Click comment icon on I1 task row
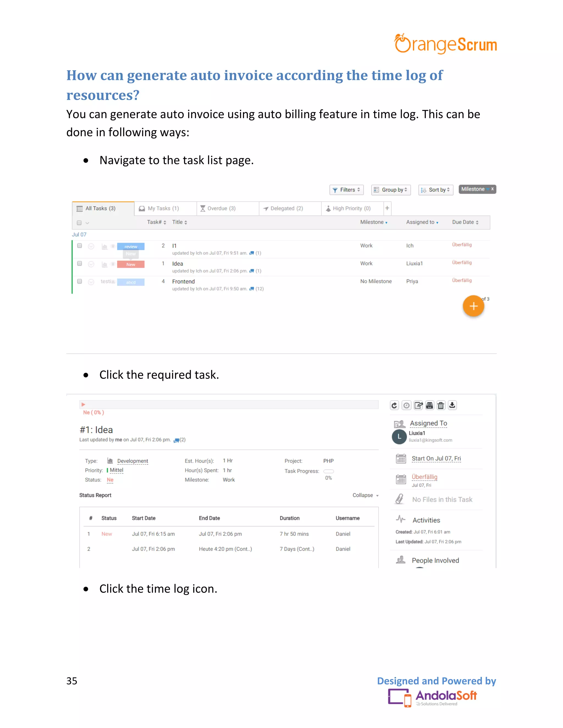 tap(252, 253)
